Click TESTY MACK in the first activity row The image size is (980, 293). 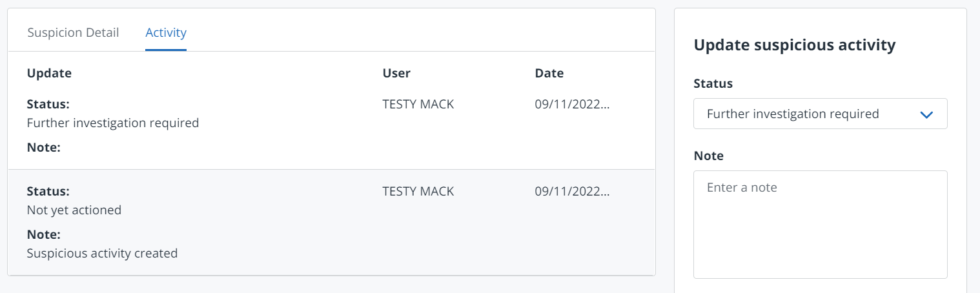[418, 104]
